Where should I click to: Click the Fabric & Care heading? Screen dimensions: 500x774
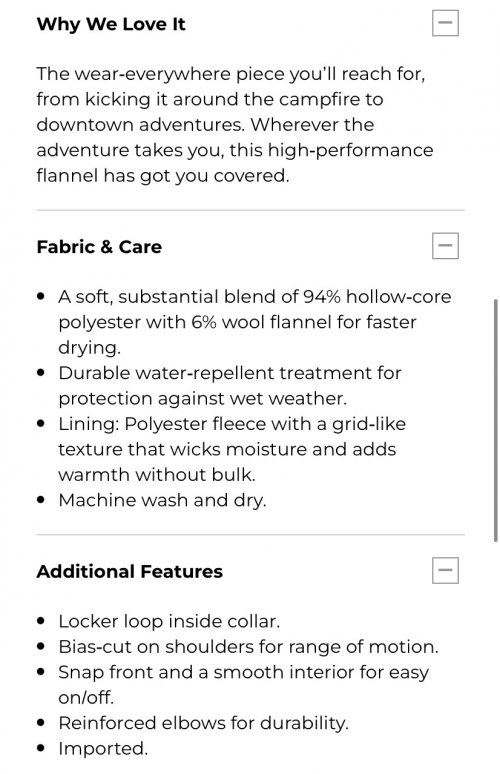point(99,247)
